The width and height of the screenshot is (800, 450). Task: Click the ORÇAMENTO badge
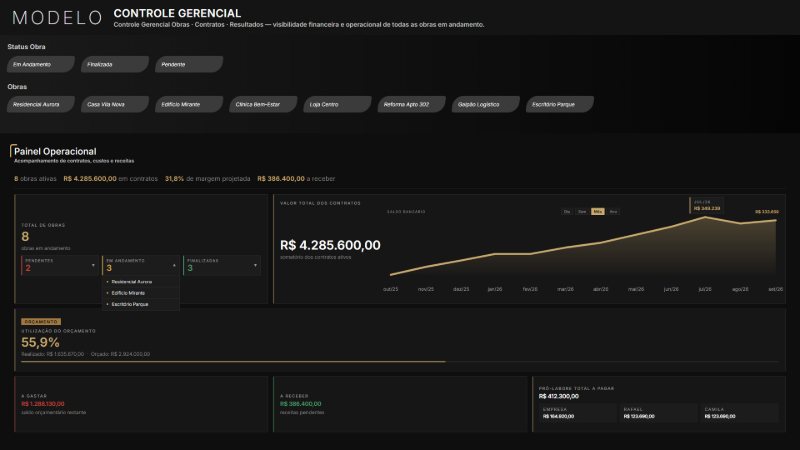[41, 322]
